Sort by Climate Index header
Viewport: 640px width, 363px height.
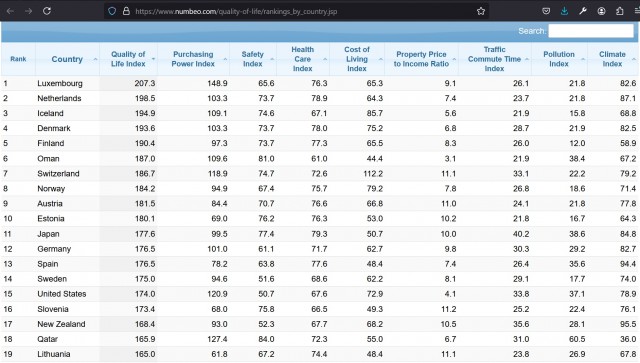pos(612,59)
